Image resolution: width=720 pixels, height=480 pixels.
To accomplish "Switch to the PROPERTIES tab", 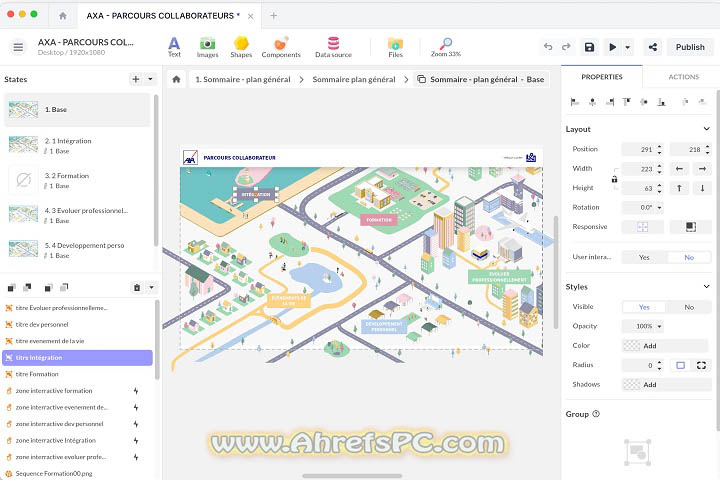I will tap(602, 77).
